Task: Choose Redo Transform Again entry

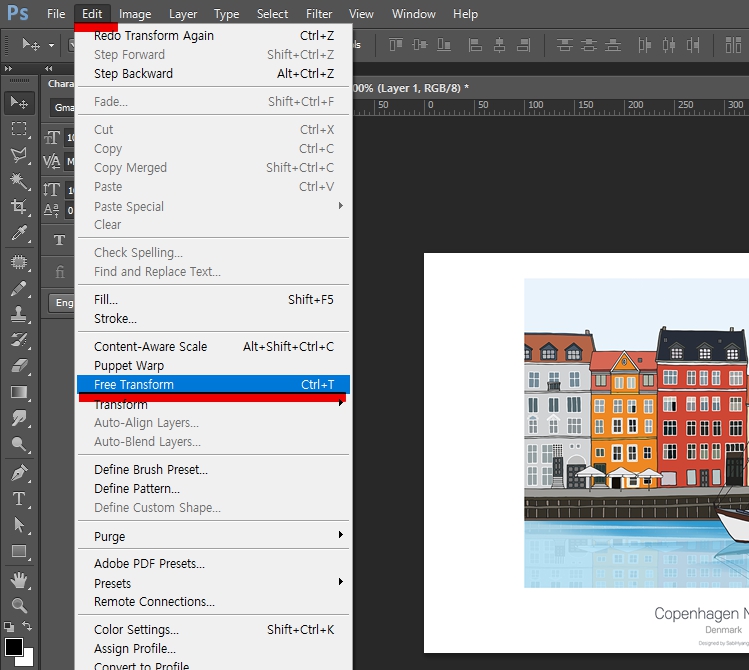Action: [x=214, y=35]
